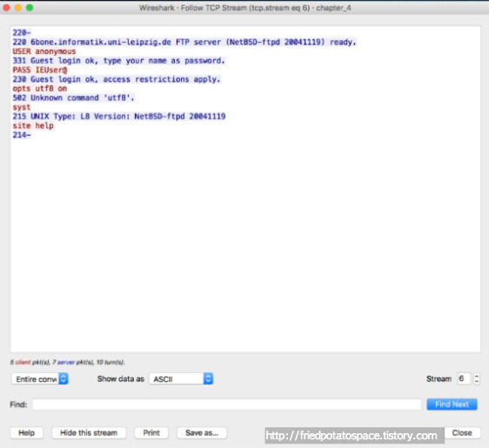Click the green zoom window button

pyautogui.click(x=30, y=8)
